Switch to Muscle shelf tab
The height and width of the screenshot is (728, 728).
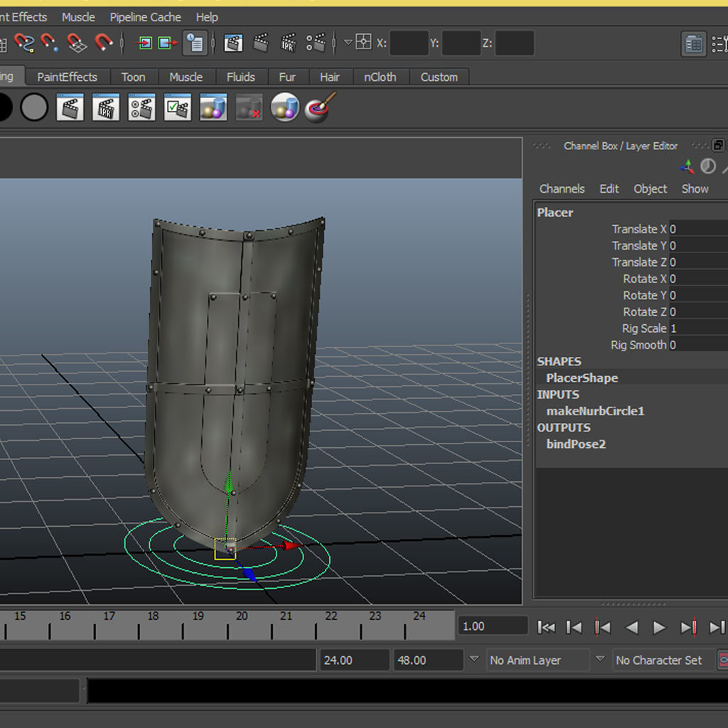pyautogui.click(x=186, y=77)
